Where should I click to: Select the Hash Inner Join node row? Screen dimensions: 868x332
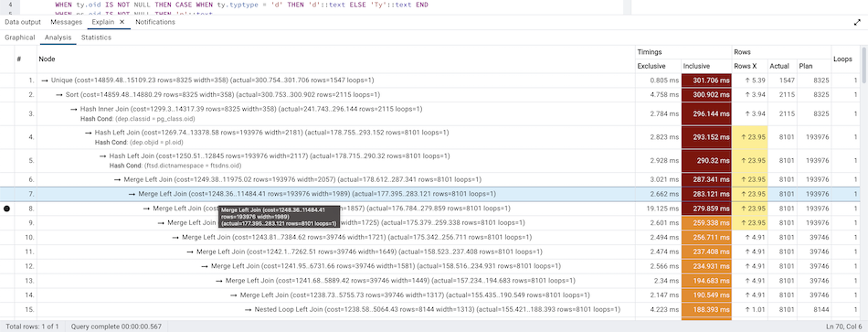pyautogui.click(x=335, y=113)
